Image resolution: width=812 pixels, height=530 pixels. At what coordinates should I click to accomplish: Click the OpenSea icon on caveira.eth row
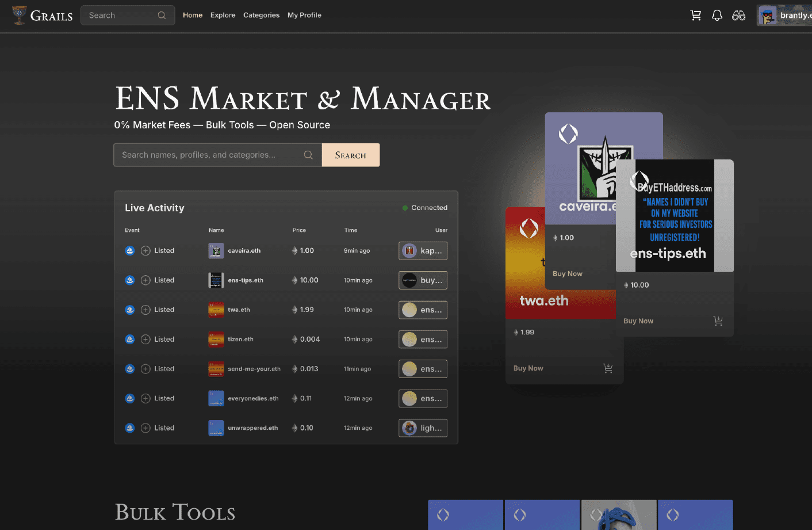(129, 250)
